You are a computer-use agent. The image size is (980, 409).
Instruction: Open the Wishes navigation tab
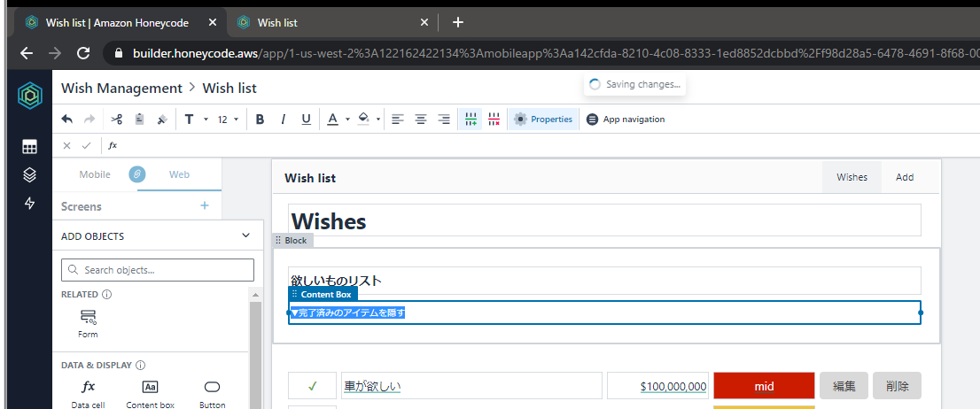tap(852, 177)
